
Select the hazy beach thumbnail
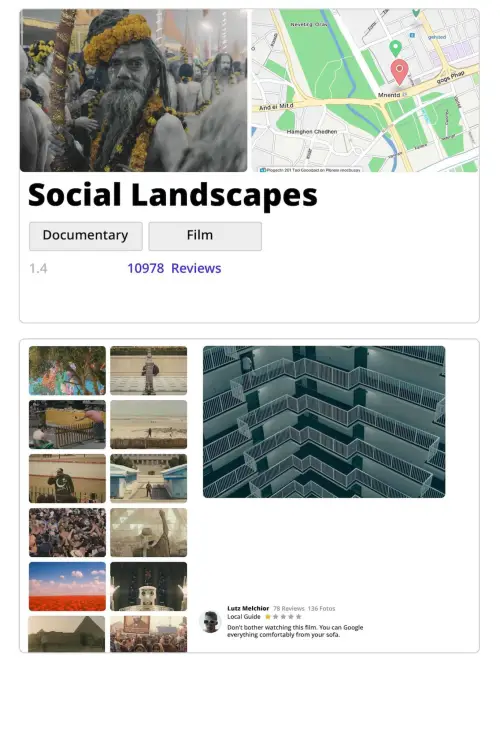coord(149,425)
